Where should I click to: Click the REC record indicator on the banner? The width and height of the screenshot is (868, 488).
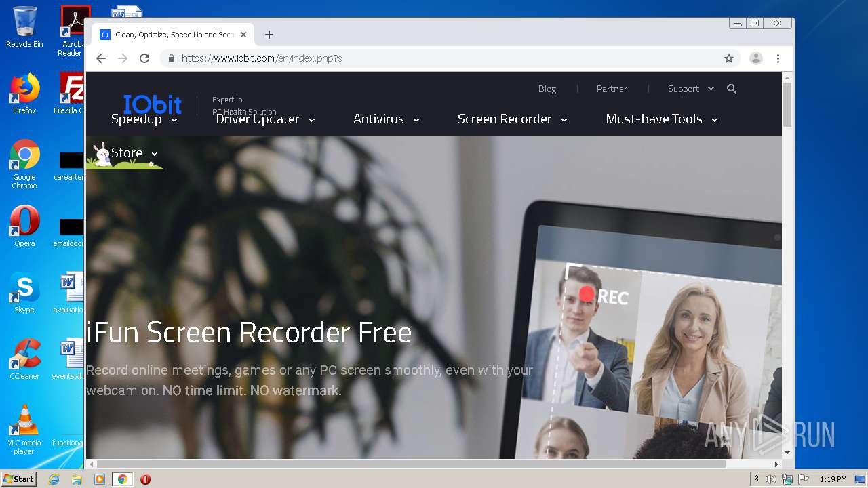(604, 296)
